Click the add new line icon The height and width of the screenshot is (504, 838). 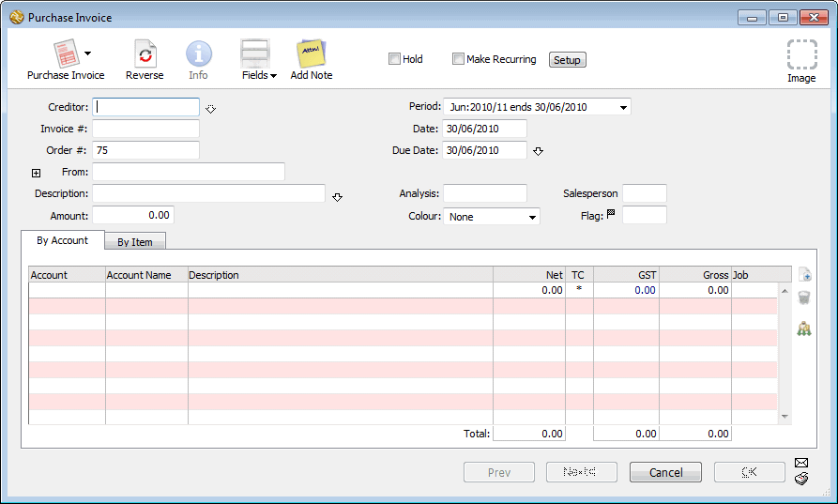pyautogui.click(x=805, y=274)
